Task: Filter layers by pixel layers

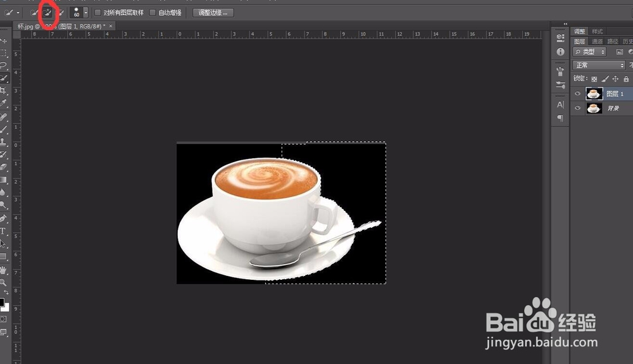Action: (x=620, y=52)
